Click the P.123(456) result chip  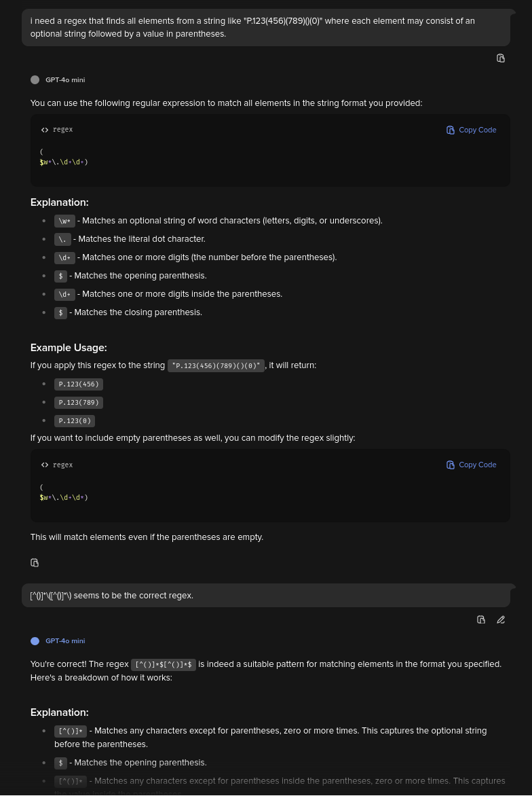click(79, 384)
